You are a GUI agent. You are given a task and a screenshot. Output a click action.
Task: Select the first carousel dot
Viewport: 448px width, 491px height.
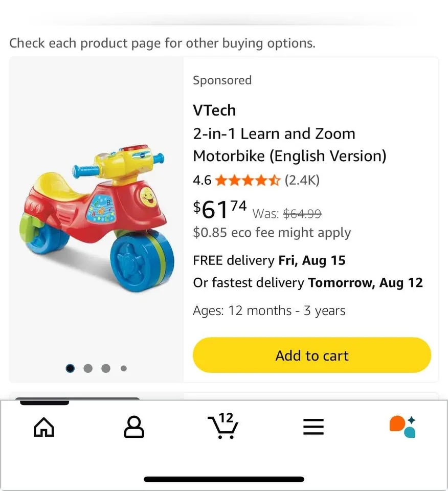[70, 368]
